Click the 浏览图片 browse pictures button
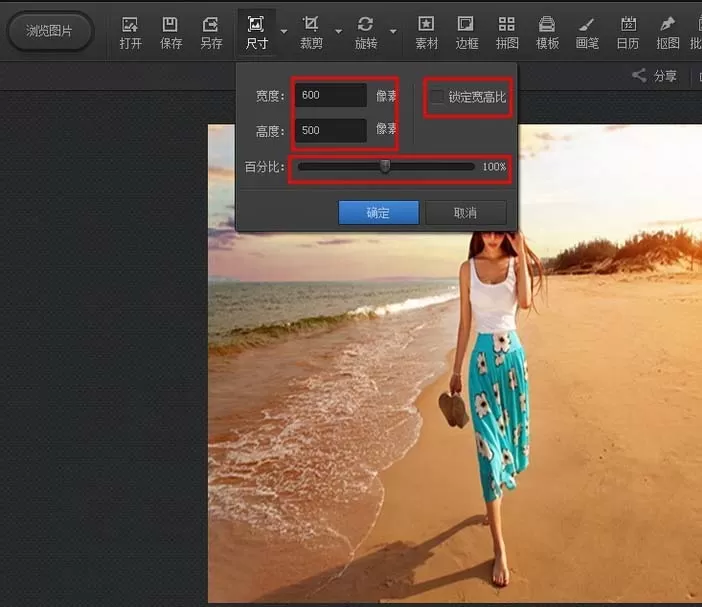This screenshot has height=607, width=702. [51, 31]
